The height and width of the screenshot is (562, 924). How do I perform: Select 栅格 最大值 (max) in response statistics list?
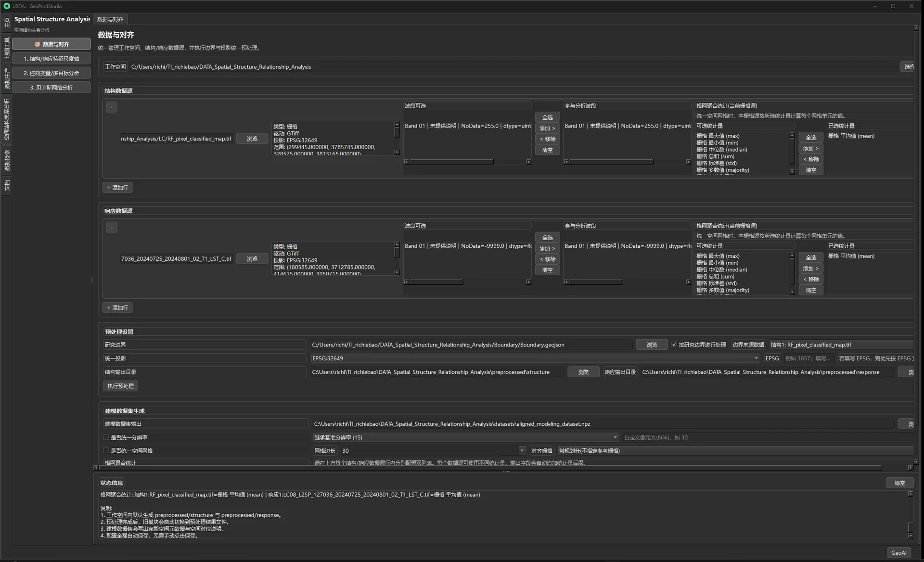pyautogui.click(x=718, y=256)
